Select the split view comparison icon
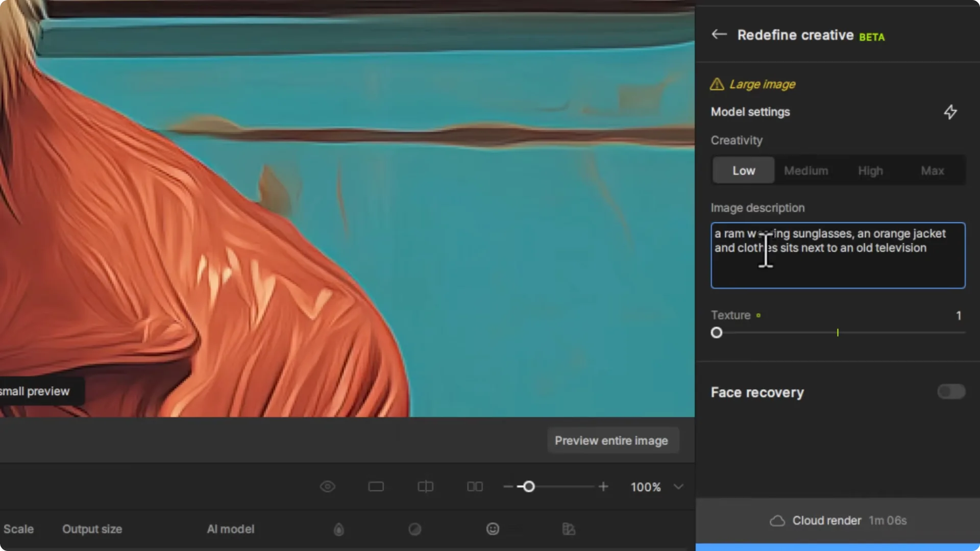 (x=425, y=487)
